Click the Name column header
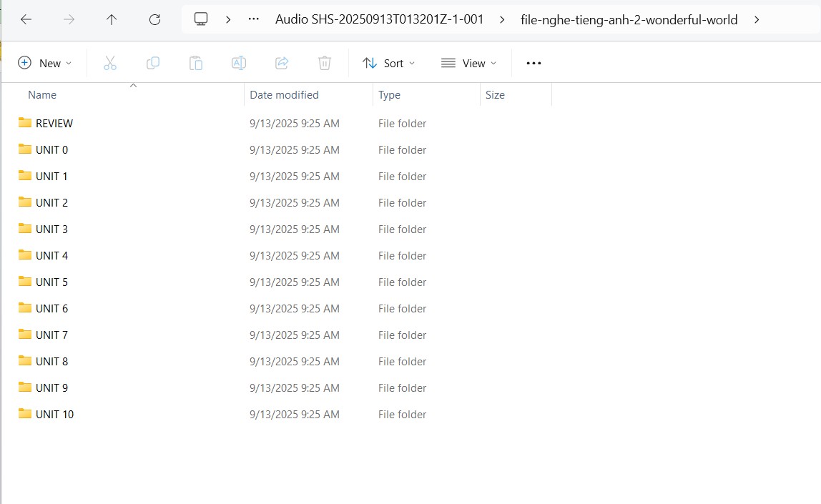 pos(42,95)
